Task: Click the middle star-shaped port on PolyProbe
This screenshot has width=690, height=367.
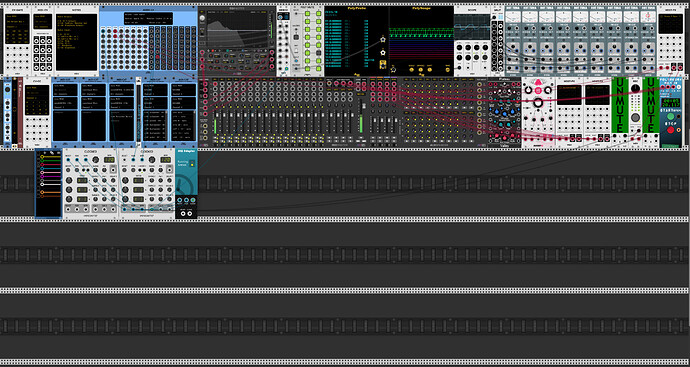Action: tap(383, 53)
